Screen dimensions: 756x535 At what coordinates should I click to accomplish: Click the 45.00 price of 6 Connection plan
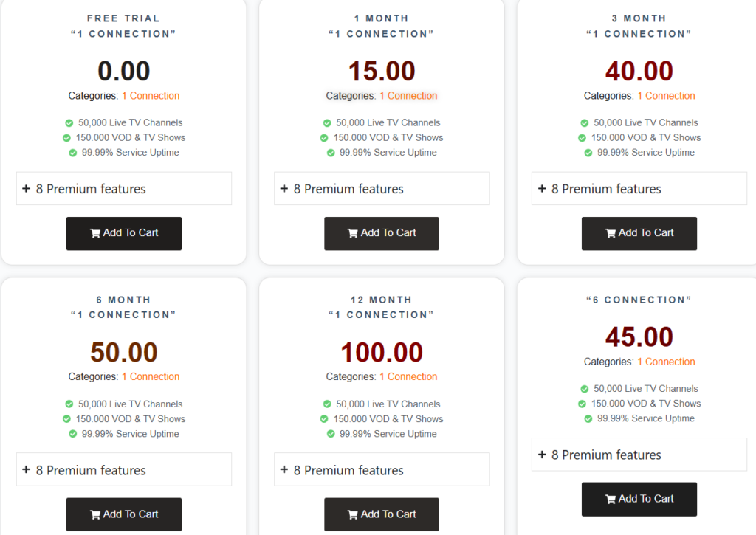[x=639, y=337]
